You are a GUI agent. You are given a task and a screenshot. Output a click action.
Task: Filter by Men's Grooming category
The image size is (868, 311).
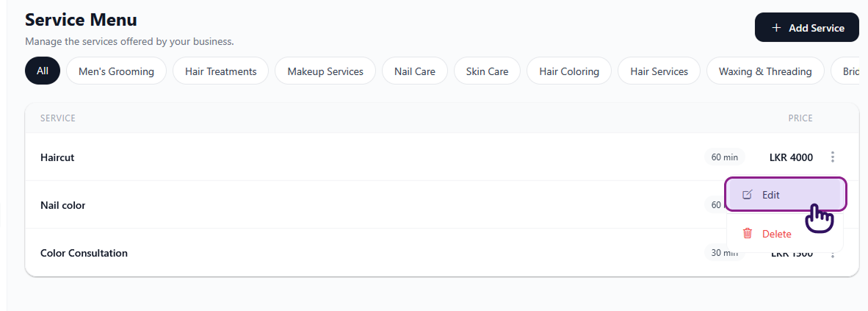point(116,71)
